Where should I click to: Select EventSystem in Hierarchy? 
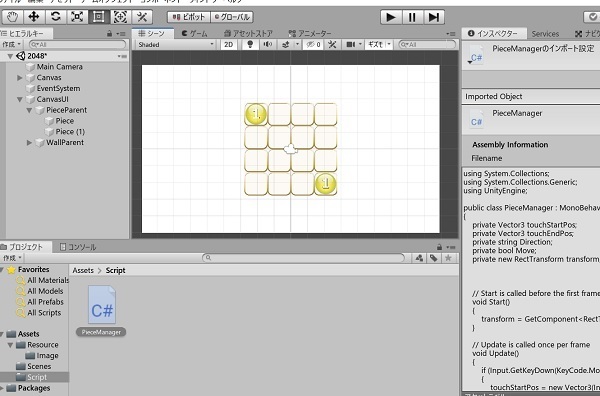[58, 88]
